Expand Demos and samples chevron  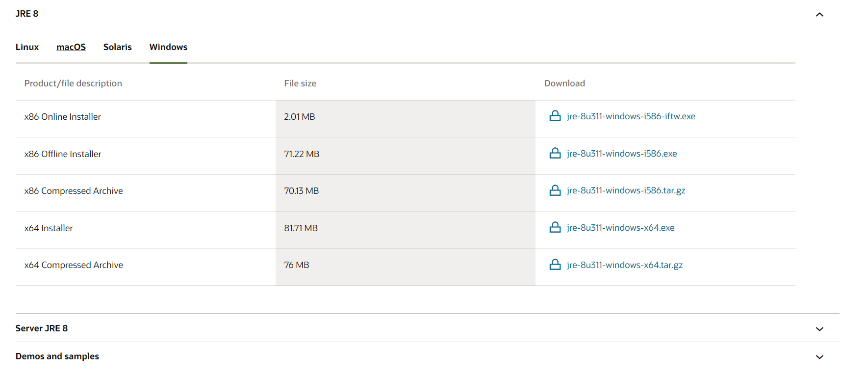click(x=819, y=357)
